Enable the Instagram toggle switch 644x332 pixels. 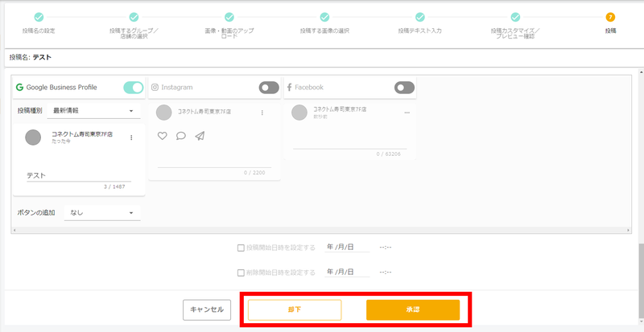pyautogui.click(x=268, y=88)
